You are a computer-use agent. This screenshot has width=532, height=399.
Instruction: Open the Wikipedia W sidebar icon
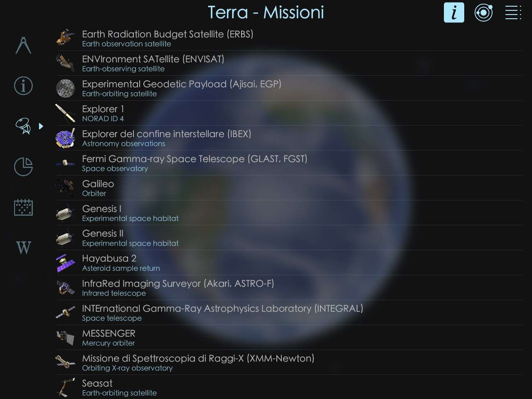tap(24, 248)
